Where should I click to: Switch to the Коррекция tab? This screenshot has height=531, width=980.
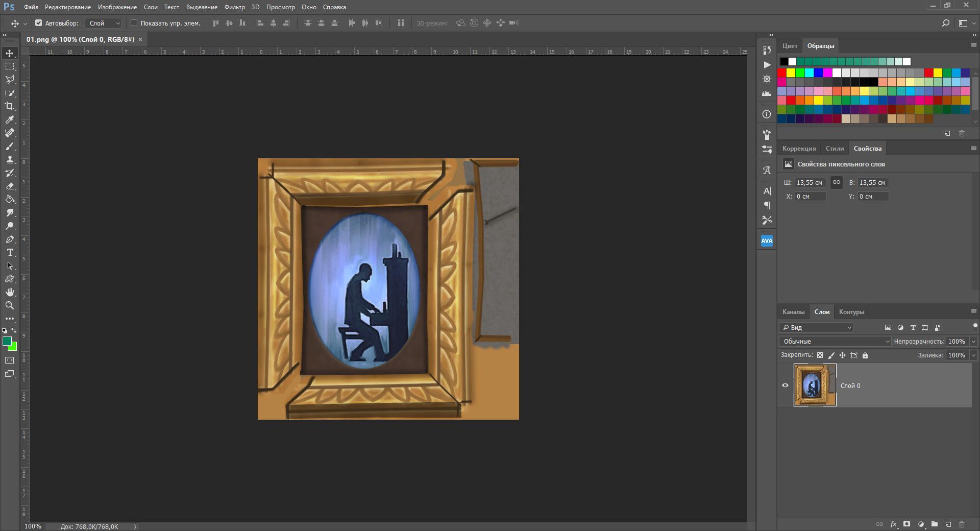(x=799, y=149)
